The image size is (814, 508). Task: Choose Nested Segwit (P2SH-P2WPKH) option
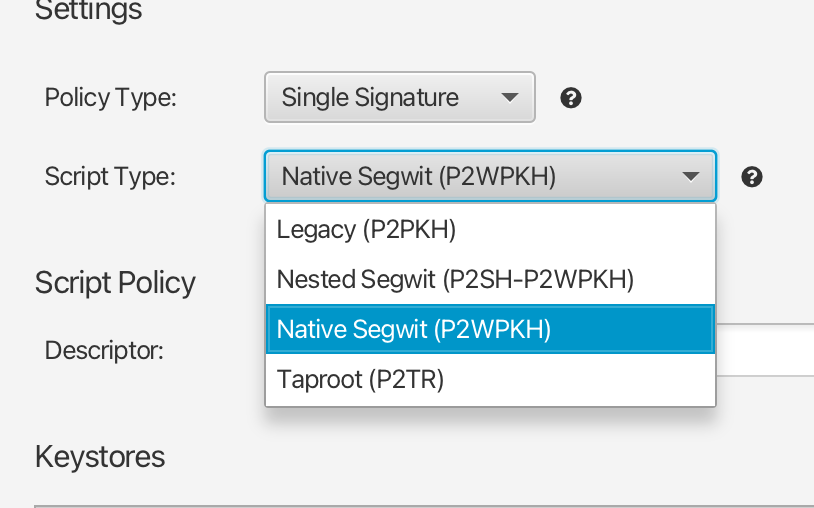pos(455,279)
